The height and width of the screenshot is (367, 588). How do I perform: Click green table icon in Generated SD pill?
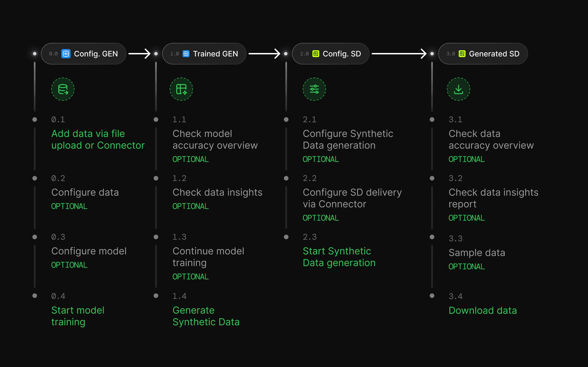point(462,54)
